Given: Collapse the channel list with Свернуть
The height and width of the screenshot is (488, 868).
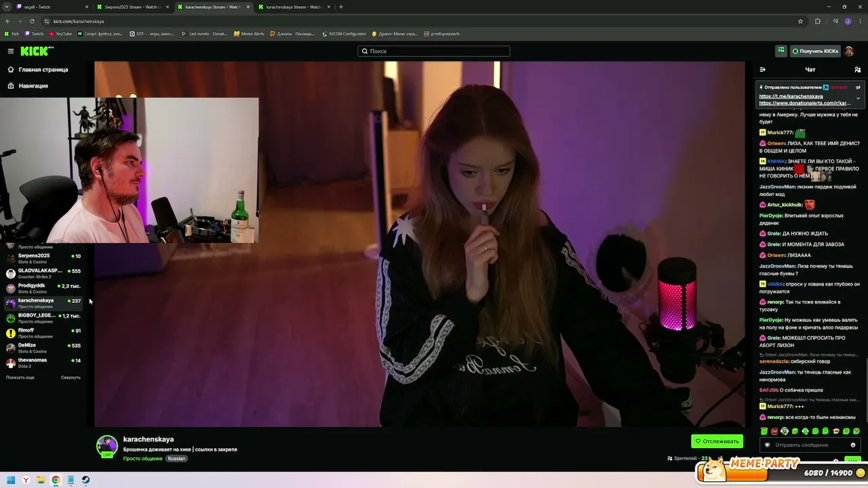Looking at the screenshot, I should tap(71, 378).
